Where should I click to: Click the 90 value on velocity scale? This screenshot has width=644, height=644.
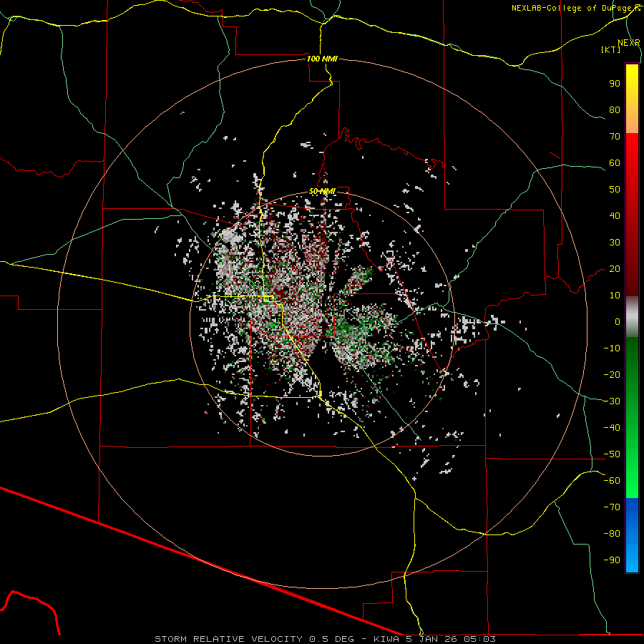click(x=615, y=84)
